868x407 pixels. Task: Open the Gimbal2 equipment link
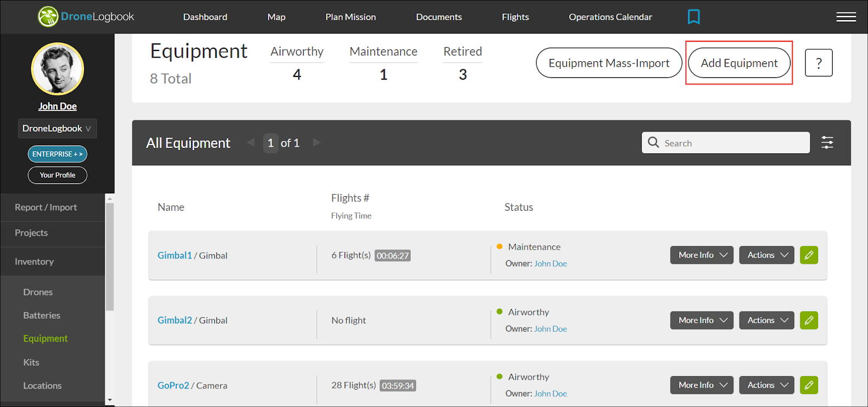click(x=175, y=320)
